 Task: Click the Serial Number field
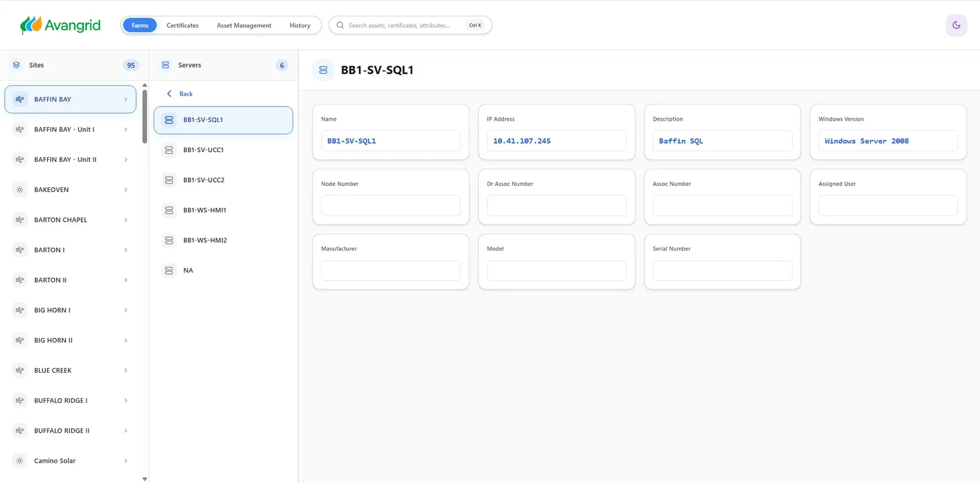coord(722,270)
